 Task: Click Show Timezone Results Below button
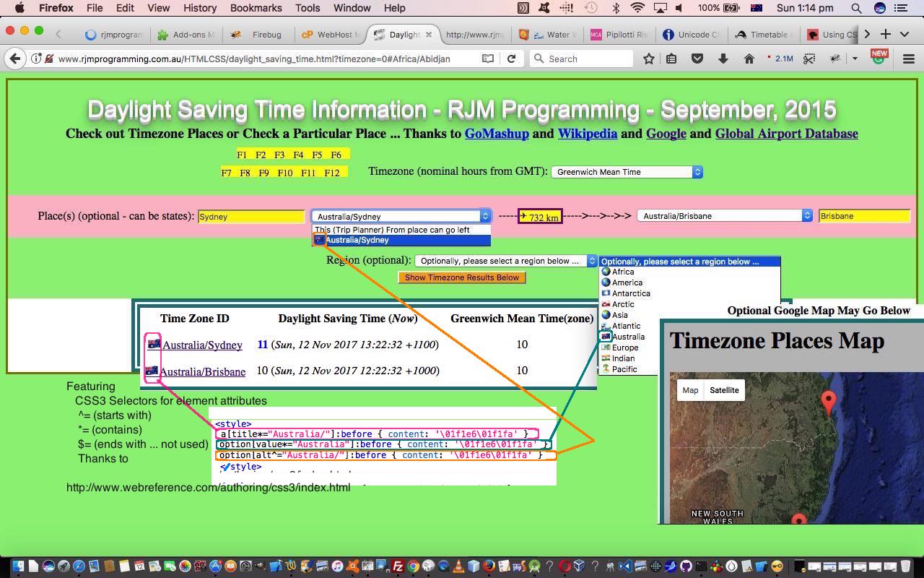[462, 277]
